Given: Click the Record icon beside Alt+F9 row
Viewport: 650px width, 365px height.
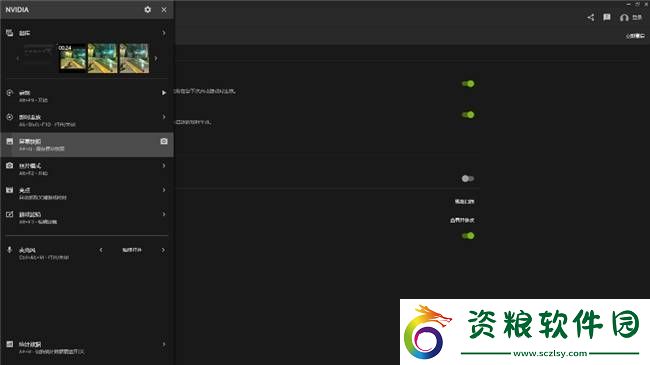Looking at the screenshot, I should 10,93.
